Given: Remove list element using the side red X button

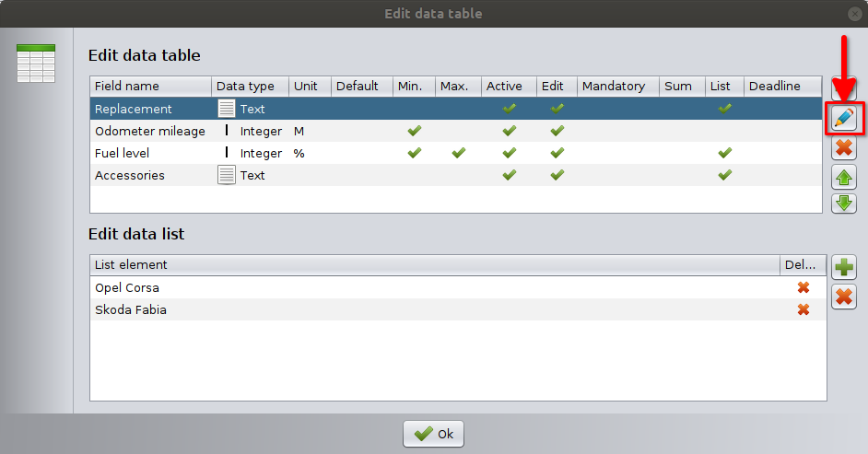Looking at the screenshot, I should tap(844, 297).
